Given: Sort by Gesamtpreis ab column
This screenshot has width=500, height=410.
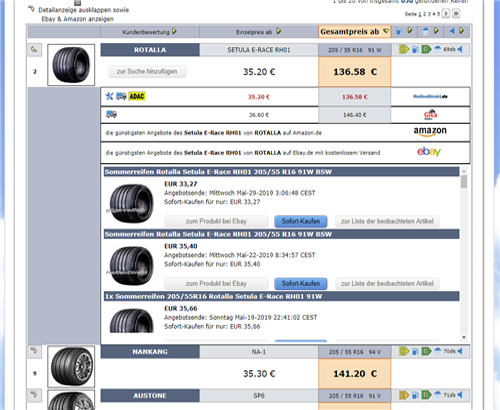Looking at the screenshot, I should (x=354, y=32).
